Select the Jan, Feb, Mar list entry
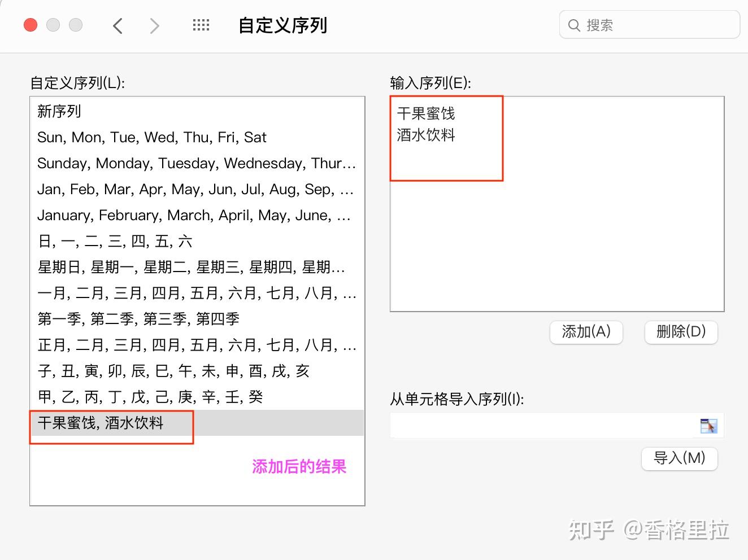Screen dimensions: 748x560 pyautogui.click(x=197, y=189)
